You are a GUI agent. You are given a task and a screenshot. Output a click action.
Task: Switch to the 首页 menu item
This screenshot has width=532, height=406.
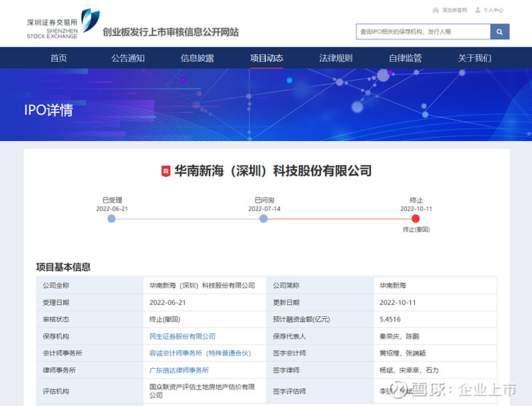pos(59,59)
